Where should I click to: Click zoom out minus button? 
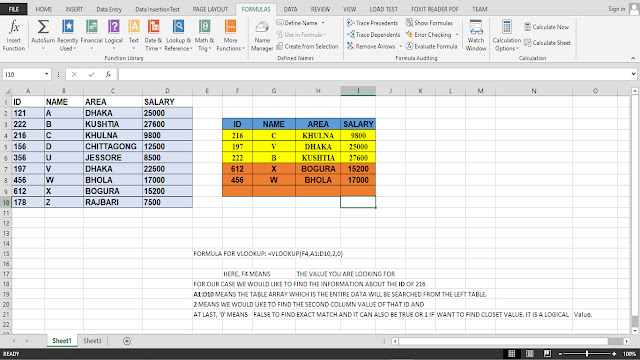point(560,353)
